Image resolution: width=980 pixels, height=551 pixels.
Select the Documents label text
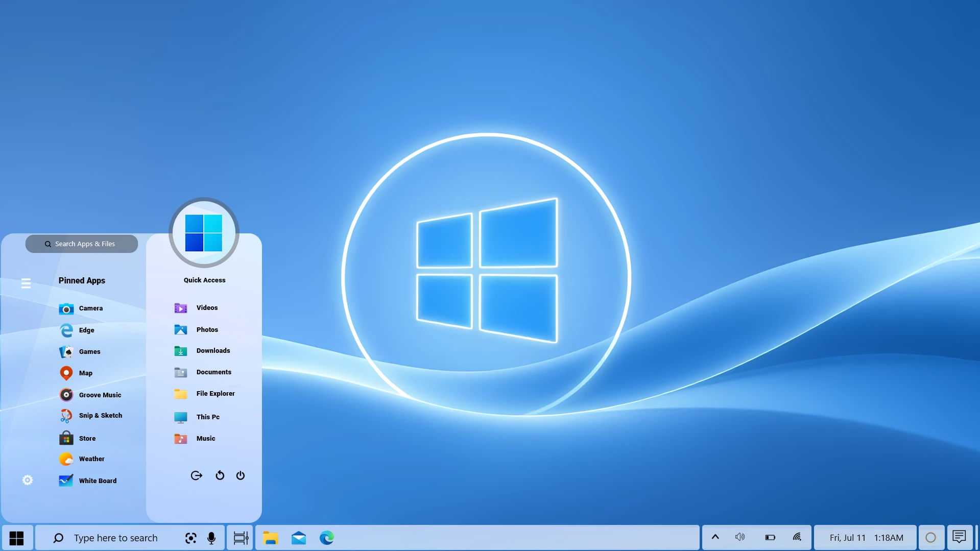coord(214,372)
